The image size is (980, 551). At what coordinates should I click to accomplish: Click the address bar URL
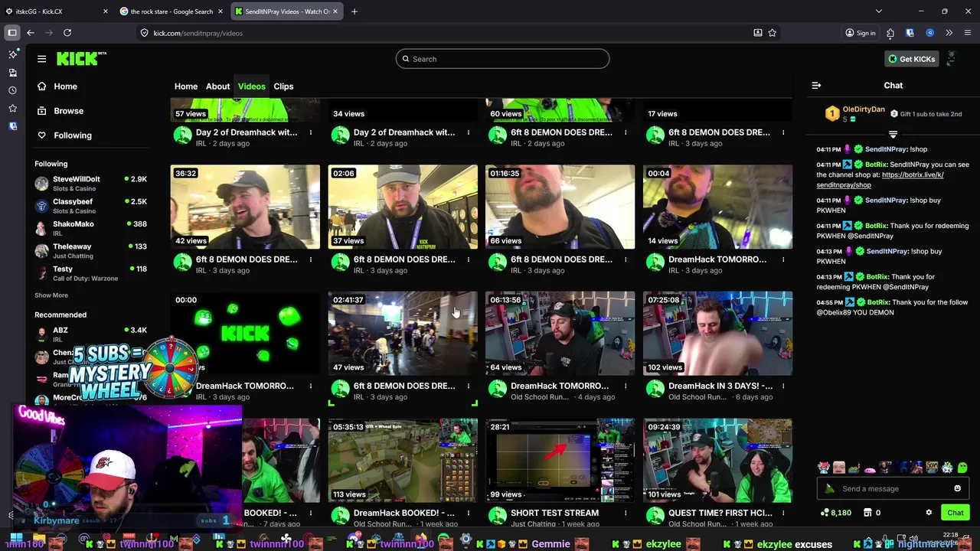(198, 33)
